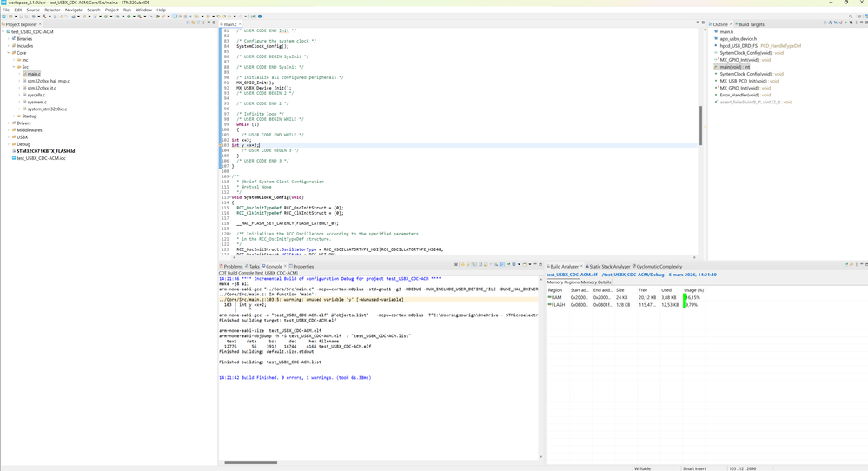Collapse the Src folder
The height and width of the screenshot is (471, 868).
coord(14,67)
